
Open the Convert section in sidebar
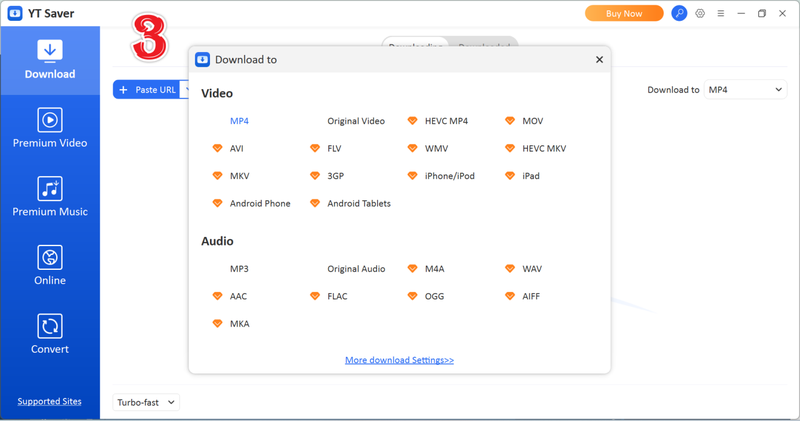[49, 335]
